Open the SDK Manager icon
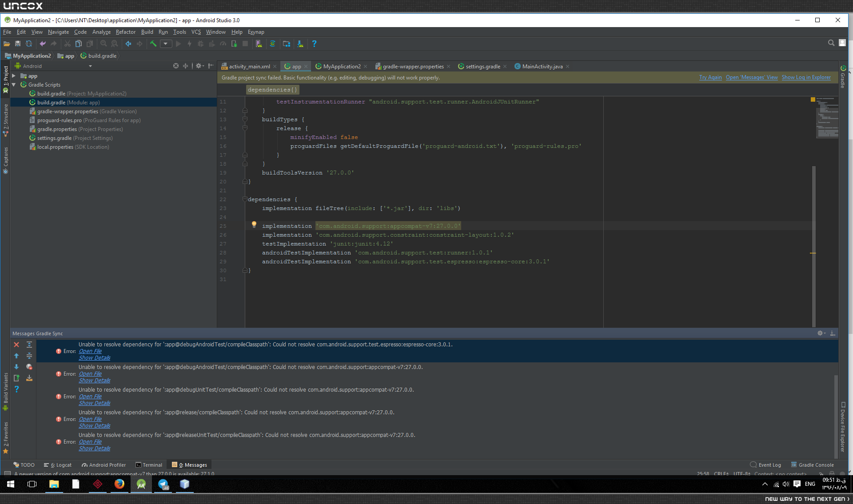 pyautogui.click(x=300, y=44)
